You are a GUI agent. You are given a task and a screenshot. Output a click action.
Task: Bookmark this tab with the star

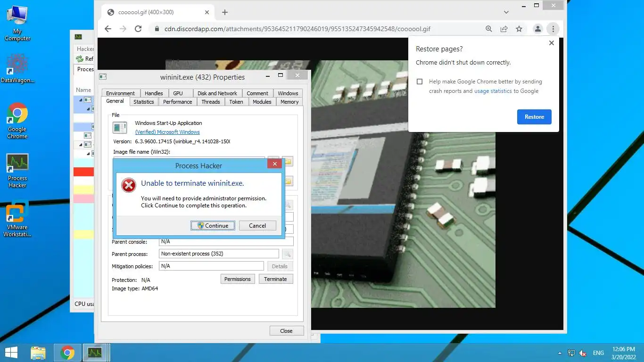pyautogui.click(x=519, y=29)
